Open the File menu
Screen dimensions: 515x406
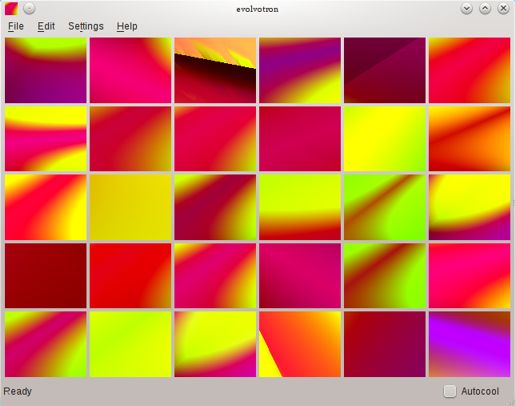16,26
